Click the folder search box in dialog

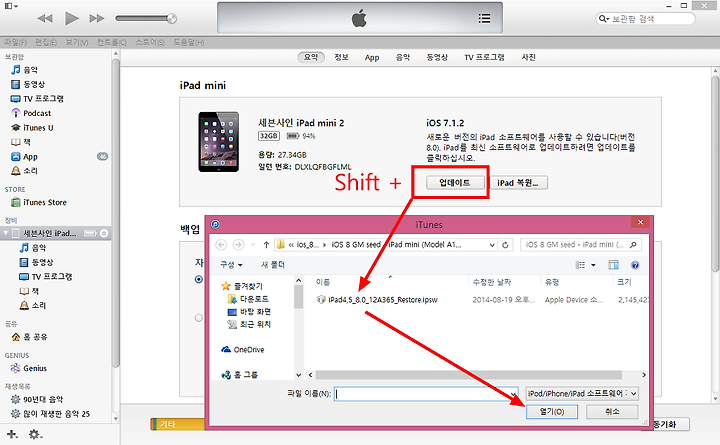click(580, 245)
